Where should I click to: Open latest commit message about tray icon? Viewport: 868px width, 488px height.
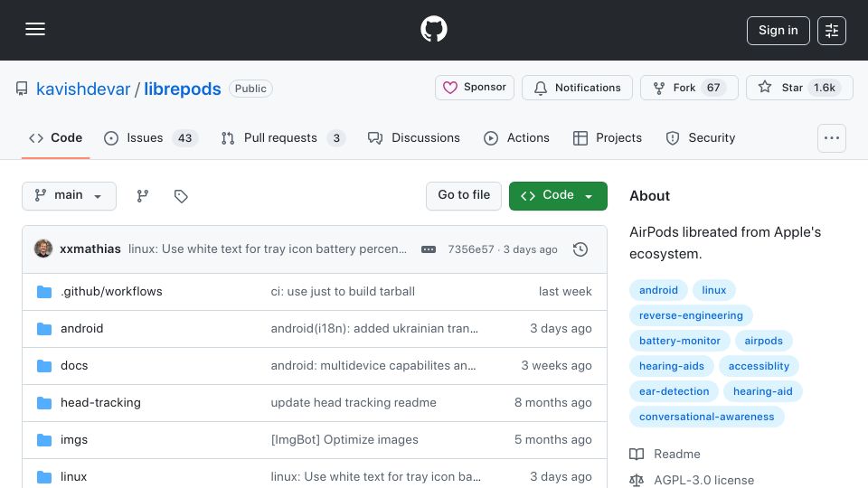pos(268,249)
